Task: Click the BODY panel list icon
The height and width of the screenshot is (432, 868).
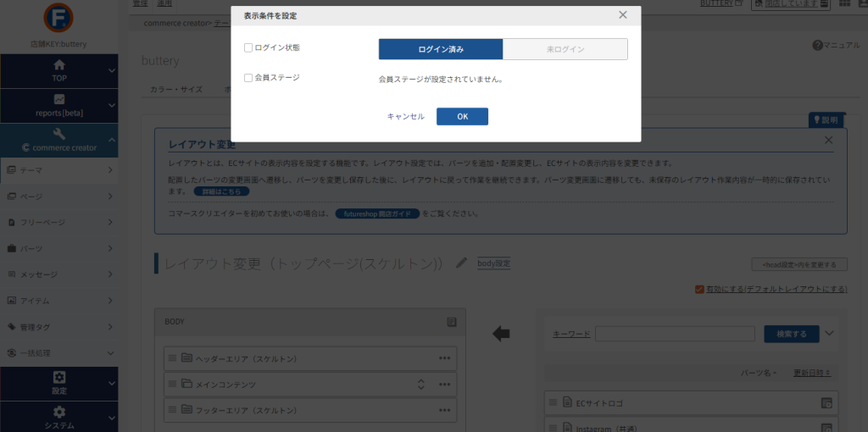Action: point(452,322)
